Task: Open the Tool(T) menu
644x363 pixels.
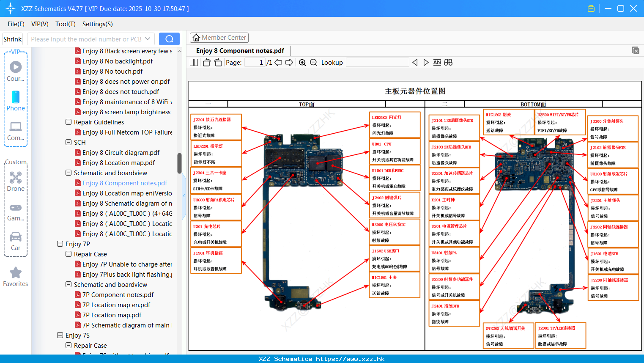Action: pyautogui.click(x=66, y=24)
